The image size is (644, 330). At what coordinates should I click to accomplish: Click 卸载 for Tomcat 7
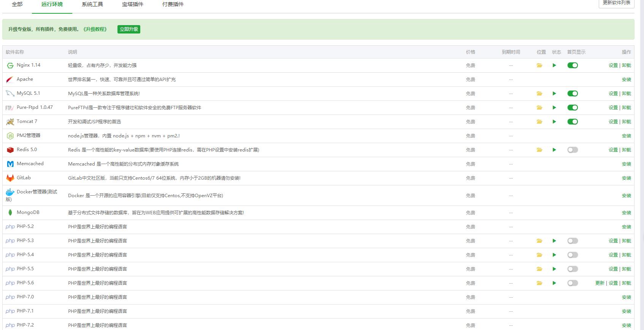tap(627, 122)
